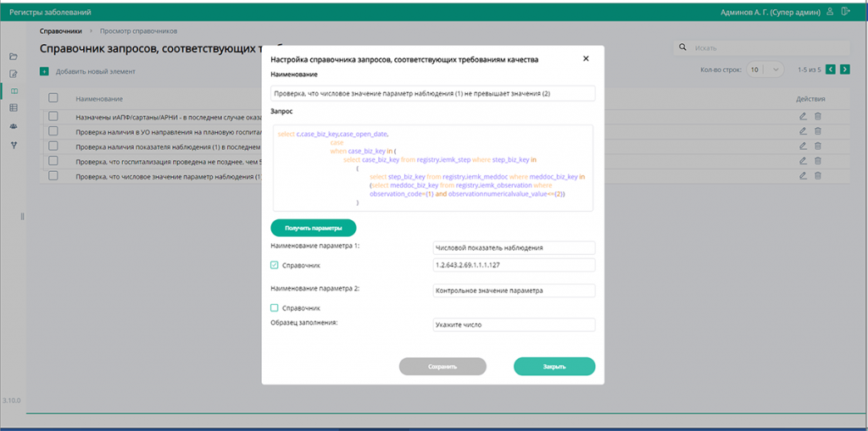This screenshot has height=431, width=868.
Task: Open the table grid sidebar icon
Action: (x=14, y=108)
